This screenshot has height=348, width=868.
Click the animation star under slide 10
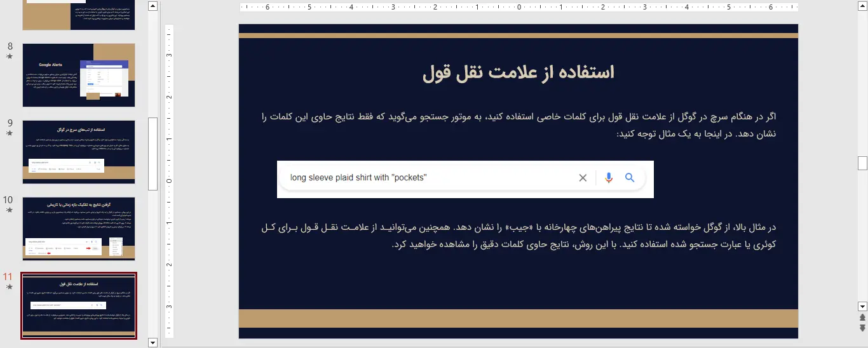pyautogui.click(x=9, y=210)
